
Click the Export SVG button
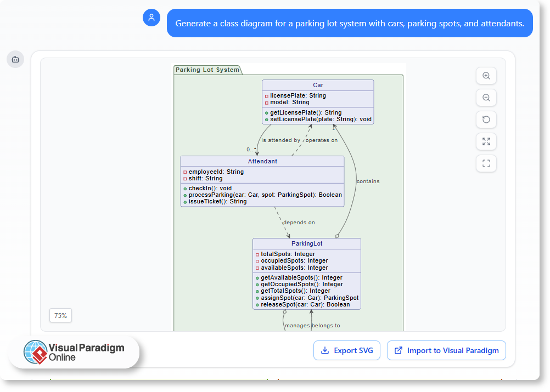coord(347,350)
